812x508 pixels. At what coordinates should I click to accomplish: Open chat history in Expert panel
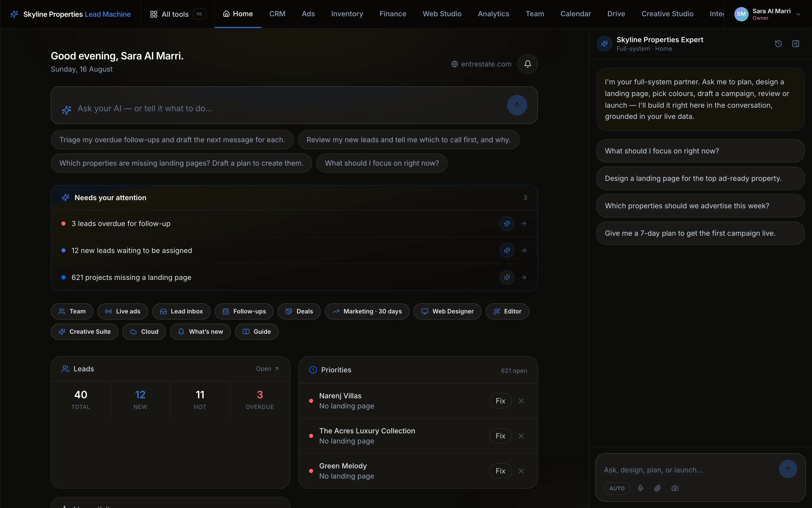coord(778,44)
